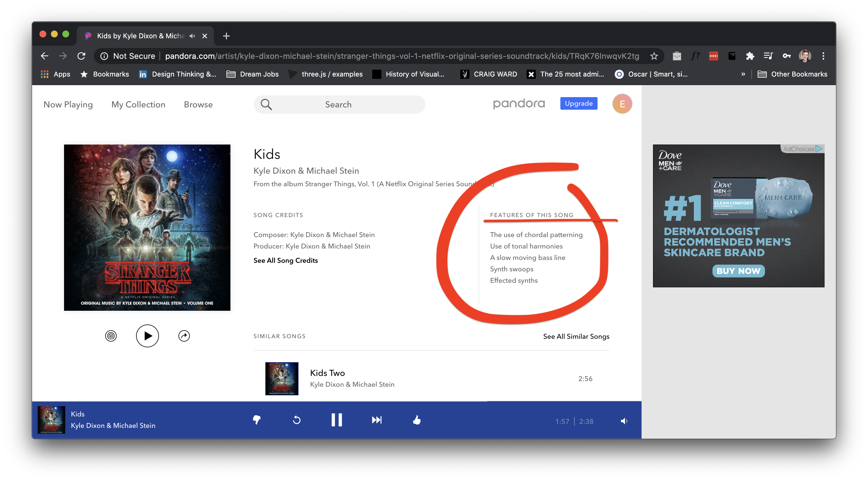868x481 pixels.
Task: Go back in browser history
Action: (x=45, y=56)
